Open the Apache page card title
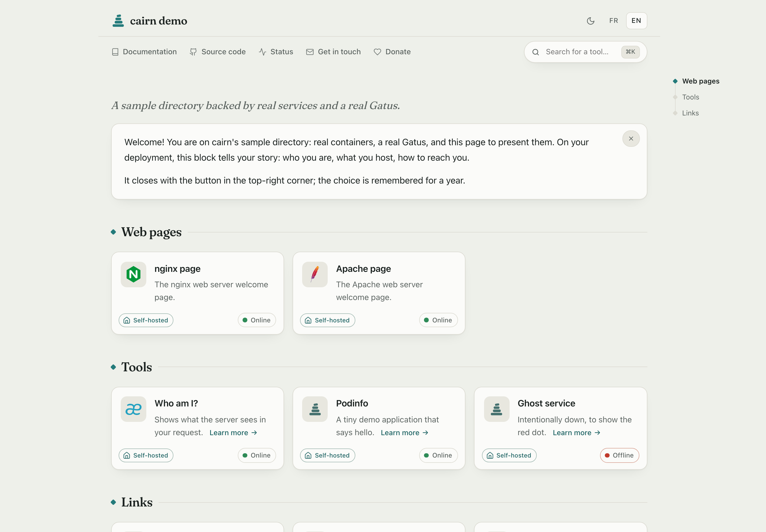 coord(363,269)
